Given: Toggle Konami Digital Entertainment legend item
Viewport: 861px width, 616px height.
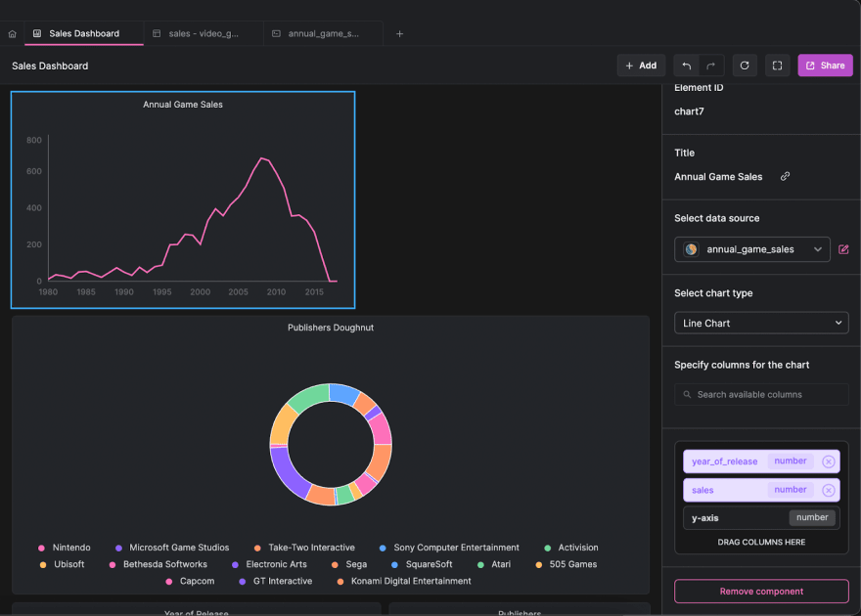Looking at the screenshot, I should pos(404,581).
